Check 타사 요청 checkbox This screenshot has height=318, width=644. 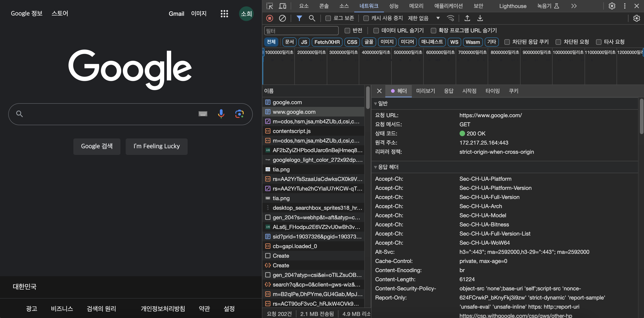pyautogui.click(x=599, y=42)
